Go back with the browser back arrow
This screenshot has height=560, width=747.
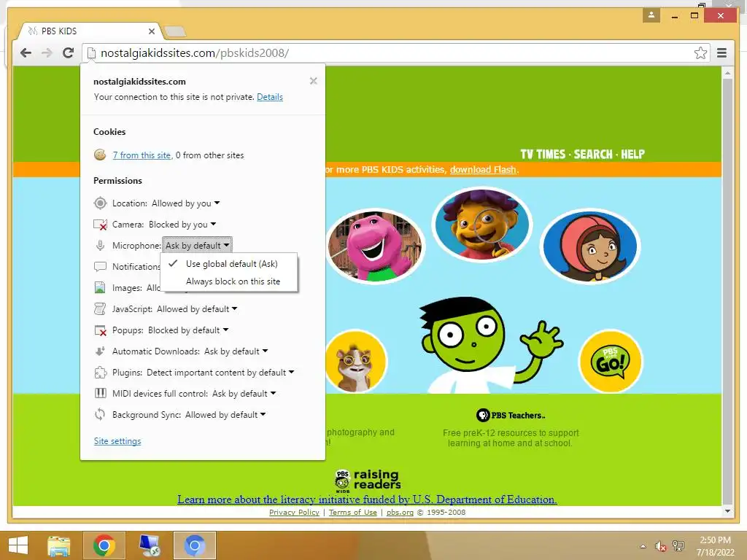click(x=26, y=52)
